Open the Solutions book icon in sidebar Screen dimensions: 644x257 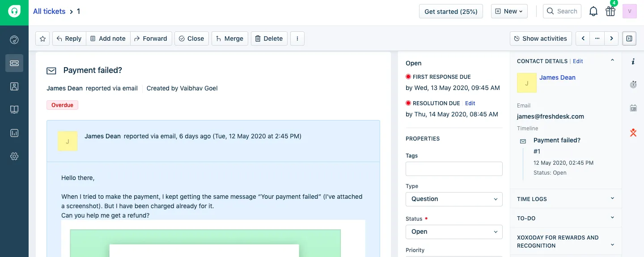(14, 110)
